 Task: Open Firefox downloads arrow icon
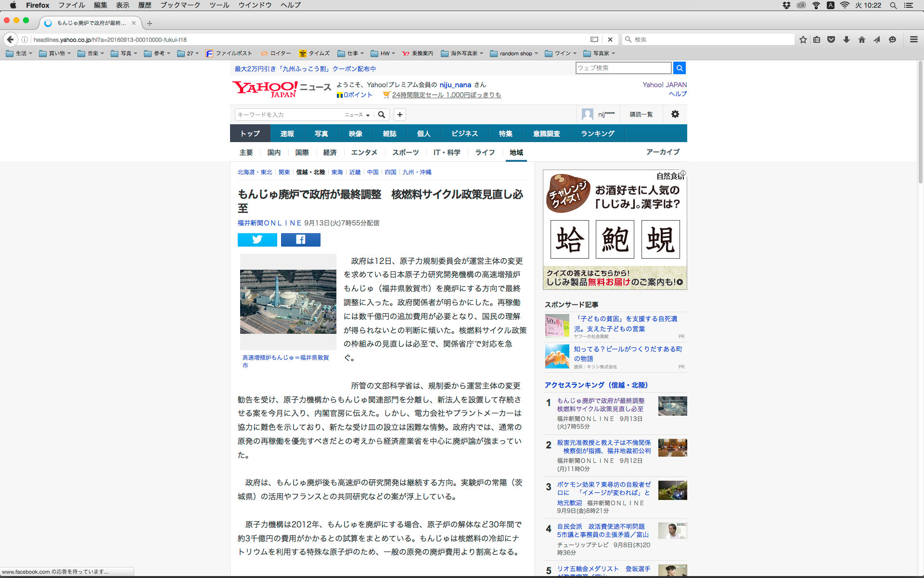pyautogui.click(x=847, y=39)
